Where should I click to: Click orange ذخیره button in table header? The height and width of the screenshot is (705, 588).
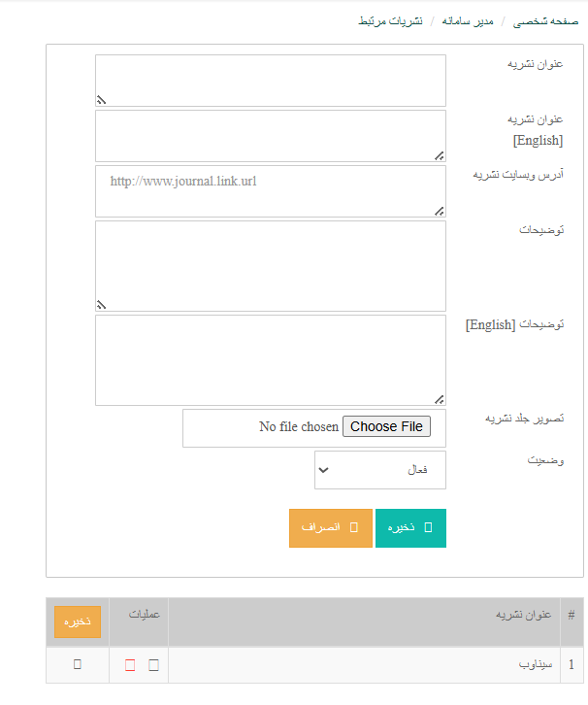click(x=78, y=621)
